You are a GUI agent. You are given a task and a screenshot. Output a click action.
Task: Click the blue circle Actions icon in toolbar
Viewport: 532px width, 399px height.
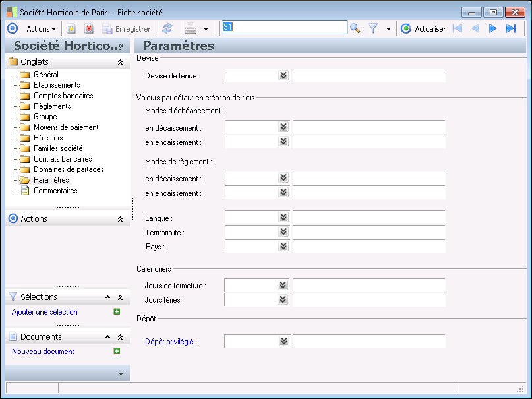click(13, 28)
